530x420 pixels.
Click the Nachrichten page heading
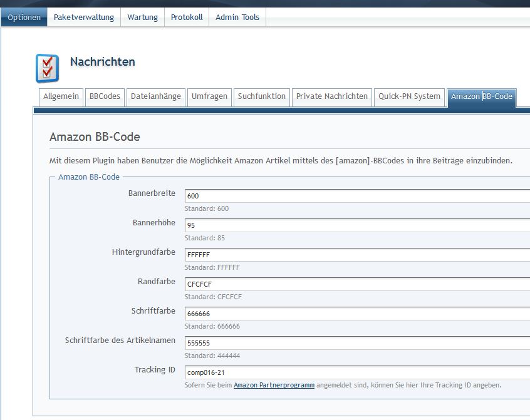pyautogui.click(x=102, y=62)
